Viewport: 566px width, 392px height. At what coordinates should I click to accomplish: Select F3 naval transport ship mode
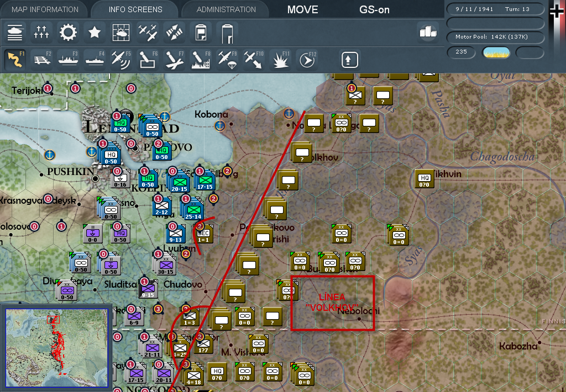pyautogui.click(x=68, y=60)
